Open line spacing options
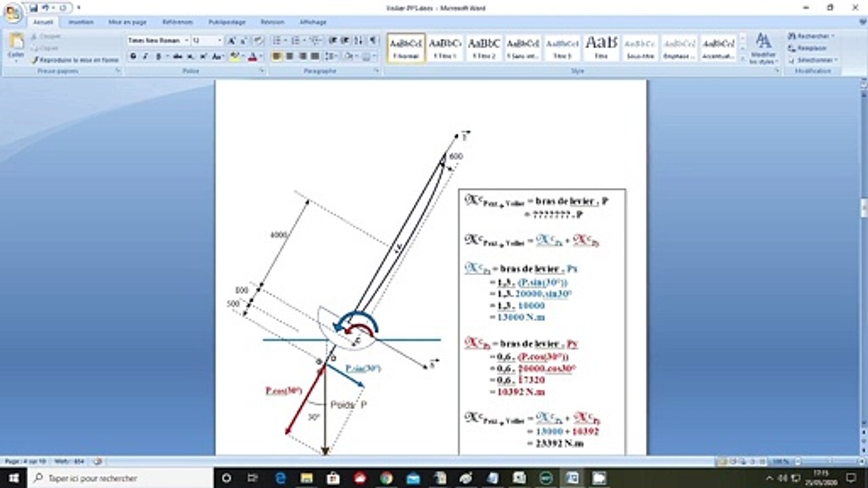This screenshot has height=488, width=868. (x=333, y=56)
